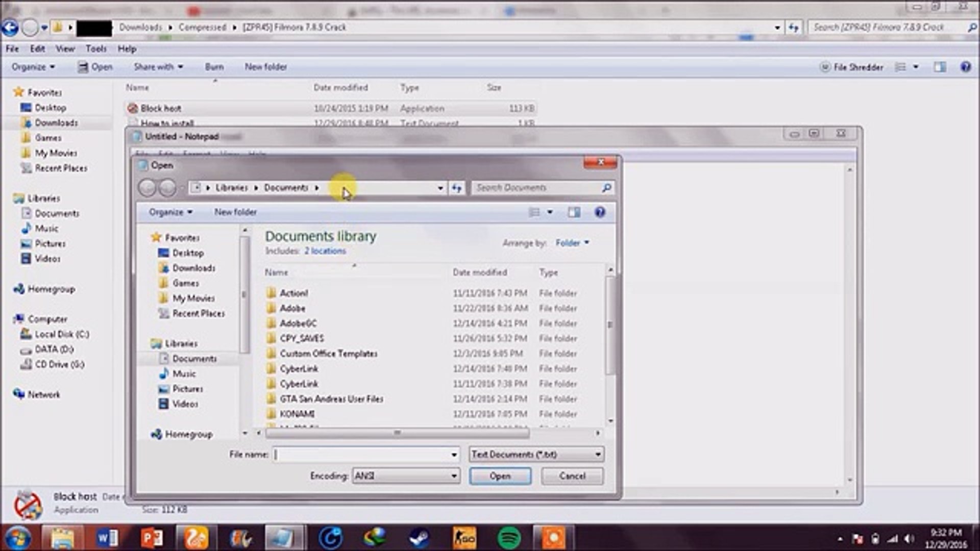Open Share with dropdown in Explorer
Screen dimensions: 980x551
(x=158, y=67)
